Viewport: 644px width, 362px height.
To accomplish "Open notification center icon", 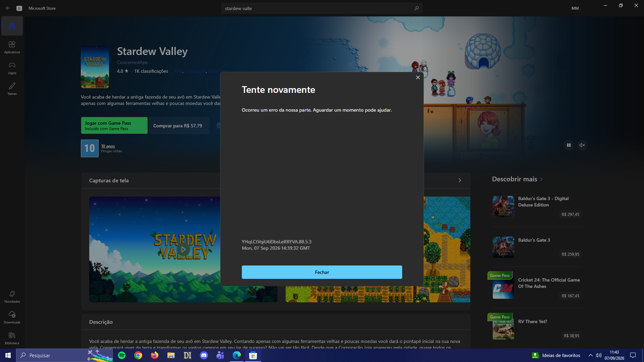I will pos(633,355).
